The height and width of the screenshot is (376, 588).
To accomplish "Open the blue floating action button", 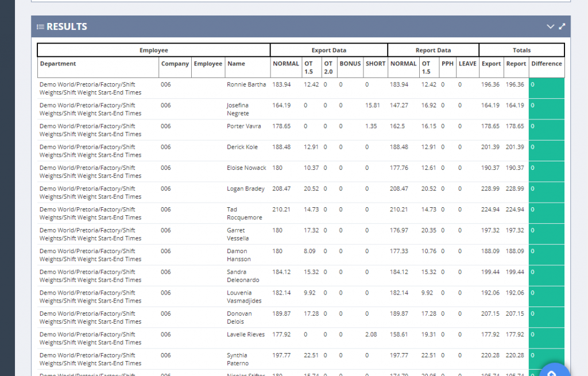I will 552,371.
